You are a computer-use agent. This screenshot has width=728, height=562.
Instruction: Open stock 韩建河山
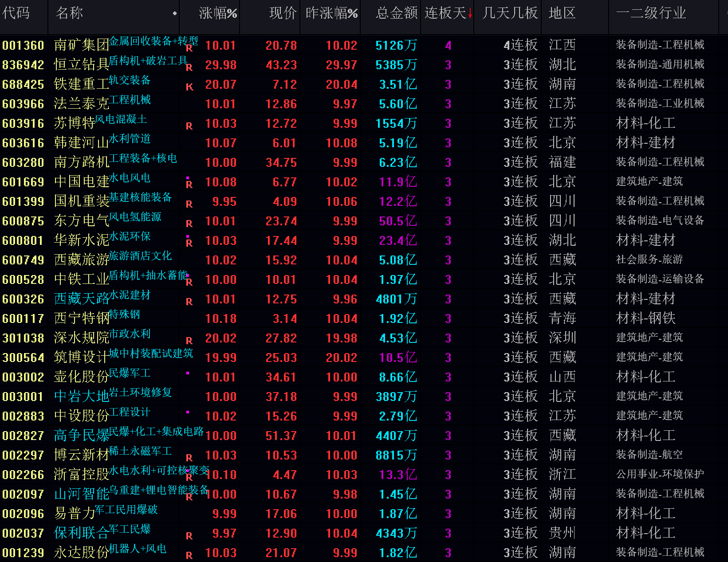pyautogui.click(x=82, y=143)
